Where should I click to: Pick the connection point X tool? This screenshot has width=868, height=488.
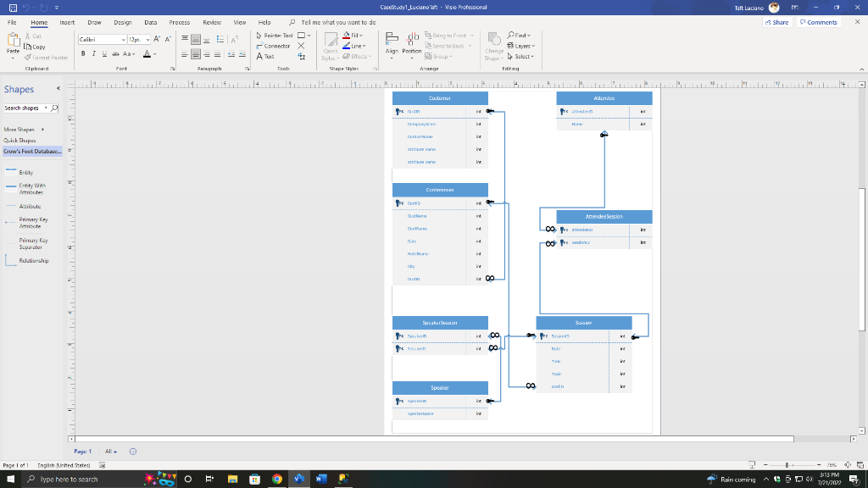click(301, 46)
